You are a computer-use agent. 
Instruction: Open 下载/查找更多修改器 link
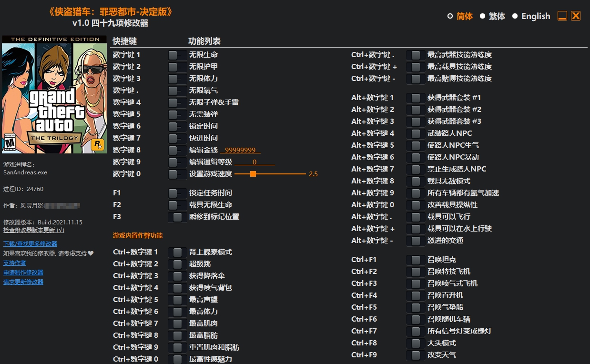coord(30,244)
